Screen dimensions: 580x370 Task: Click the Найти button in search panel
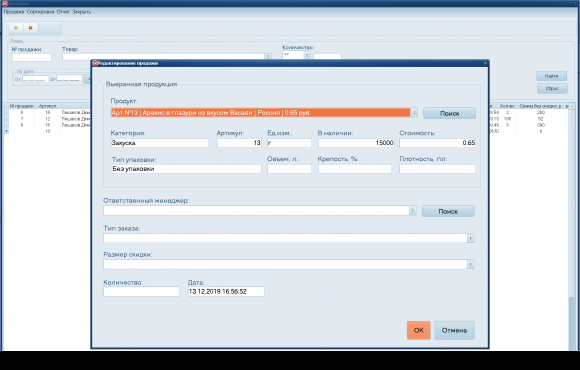pos(552,76)
